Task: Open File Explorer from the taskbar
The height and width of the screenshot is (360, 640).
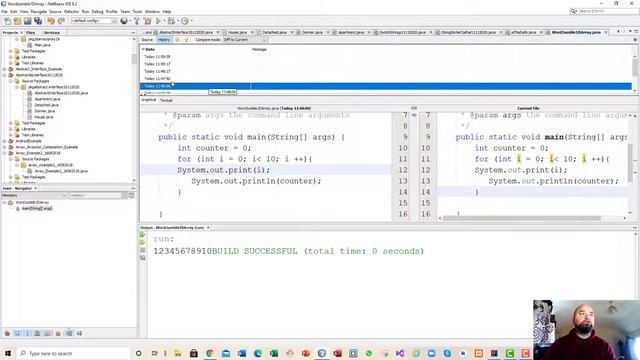Action: (178, 353)
